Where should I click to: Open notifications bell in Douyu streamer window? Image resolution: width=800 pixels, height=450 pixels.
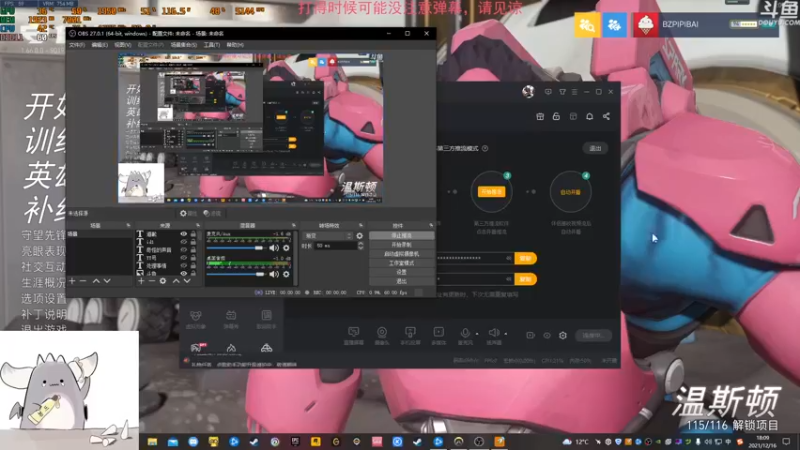click(x=589, y=116)
